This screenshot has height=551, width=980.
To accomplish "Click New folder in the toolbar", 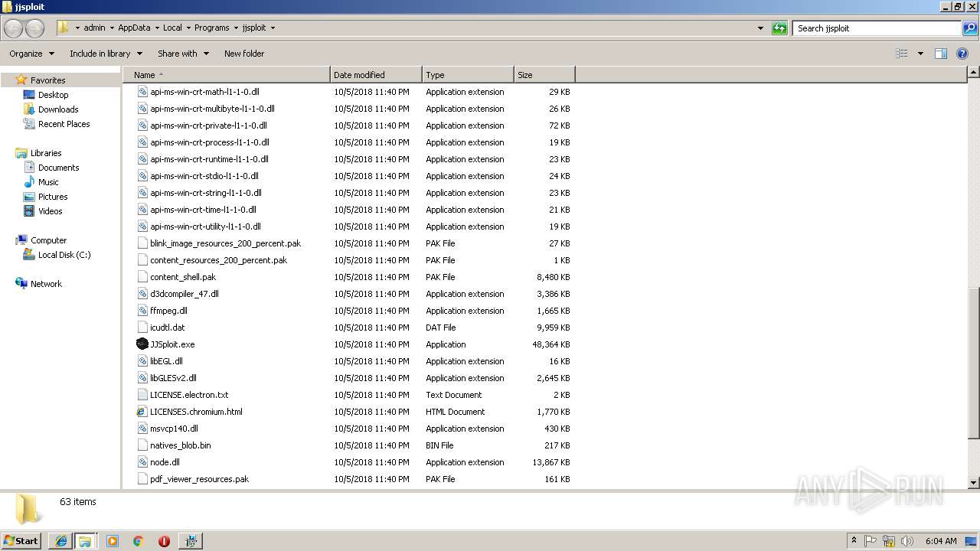I will click(244, 54).
